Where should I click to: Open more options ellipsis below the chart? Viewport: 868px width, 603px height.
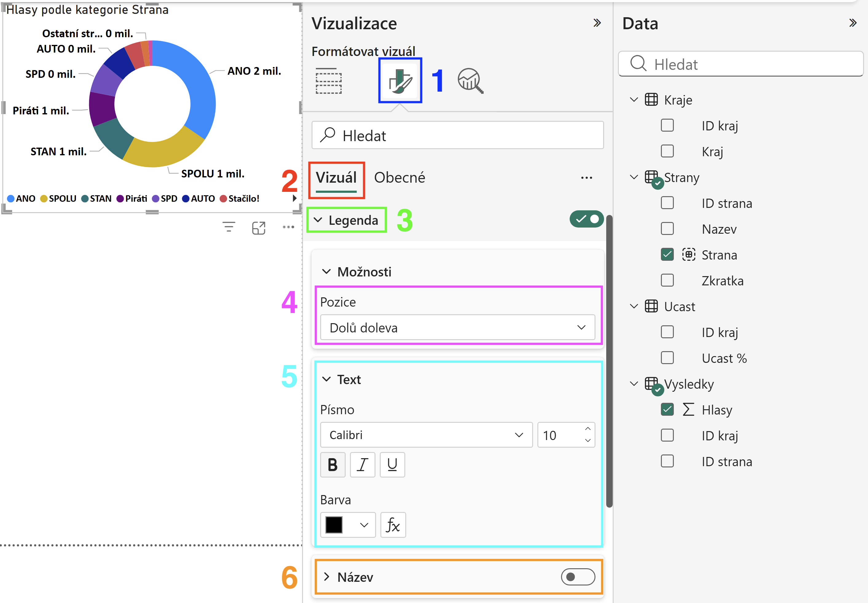coord(289,227)
